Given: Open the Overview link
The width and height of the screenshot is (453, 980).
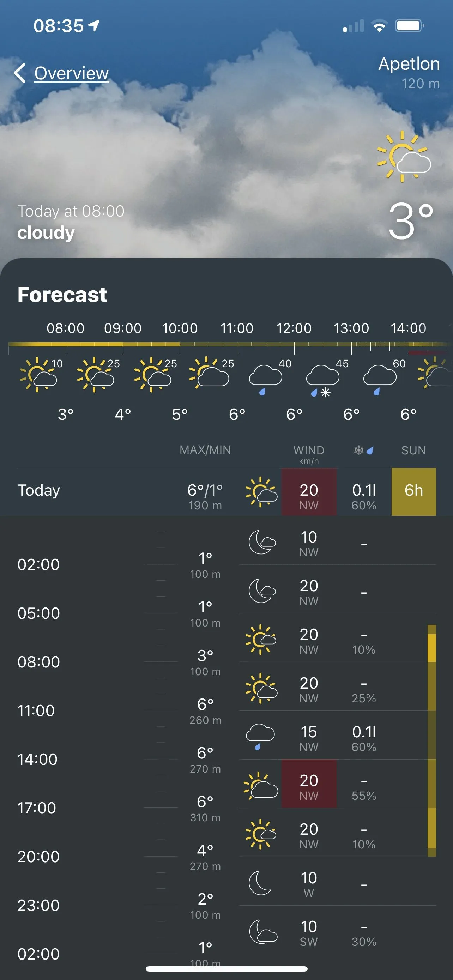Looking at the screenshot, I should (x=72, y=73).
